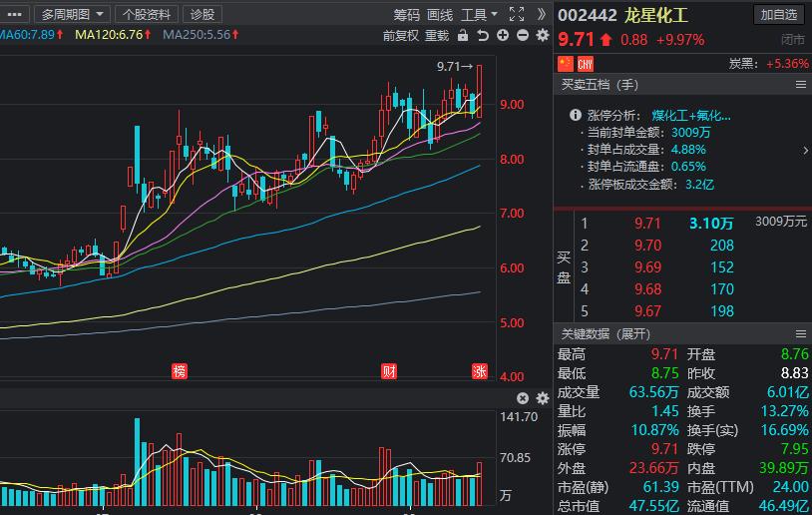Select buy level 5 price 9.67

[647, 310]
